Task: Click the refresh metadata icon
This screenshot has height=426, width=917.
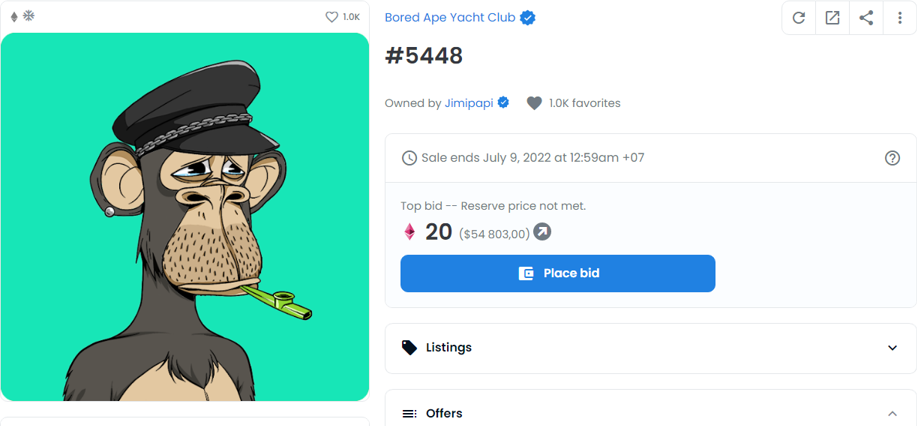Action: (798, 18)
